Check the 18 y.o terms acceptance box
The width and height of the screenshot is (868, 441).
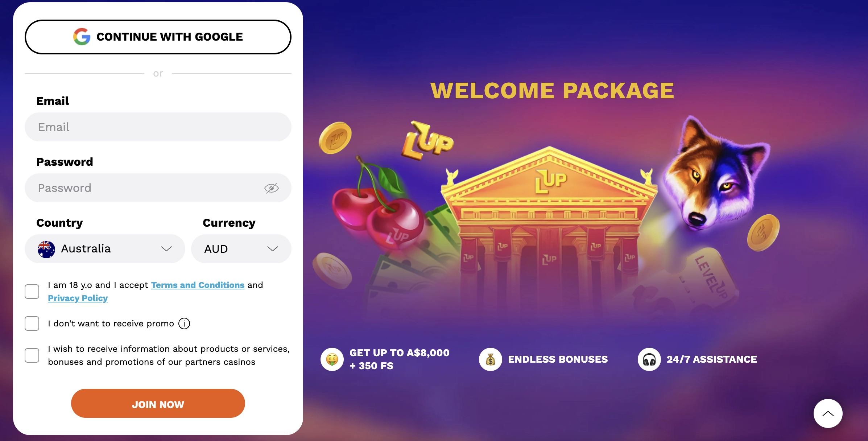32,292
